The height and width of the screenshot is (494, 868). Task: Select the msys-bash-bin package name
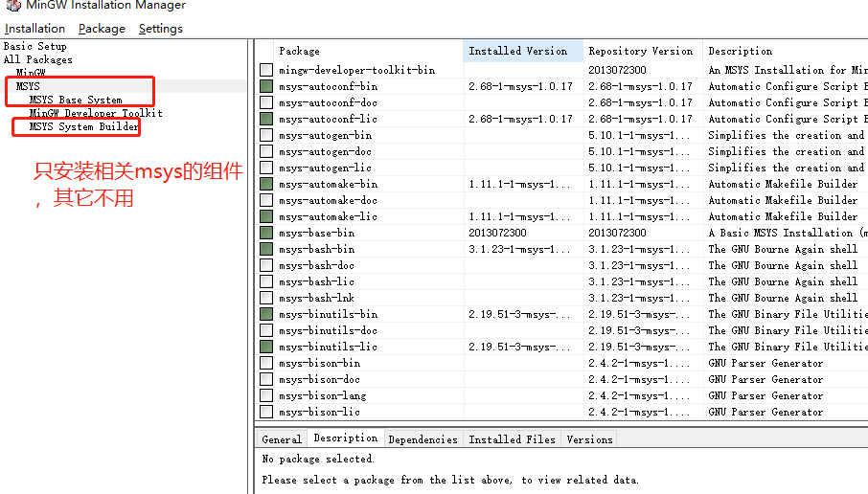tap(317, 249)
